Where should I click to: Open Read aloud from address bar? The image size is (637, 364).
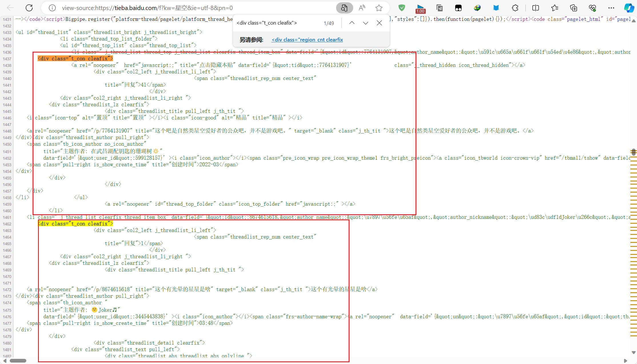tap(362, 8)
